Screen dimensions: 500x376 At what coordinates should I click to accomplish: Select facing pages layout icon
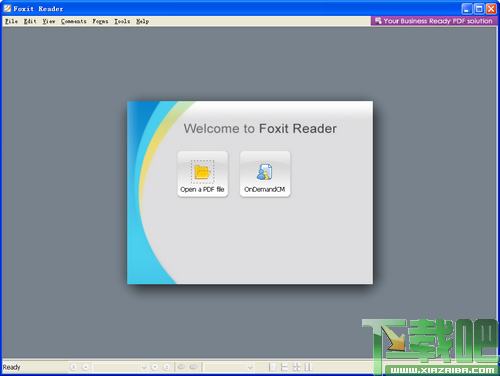[309, 367]
